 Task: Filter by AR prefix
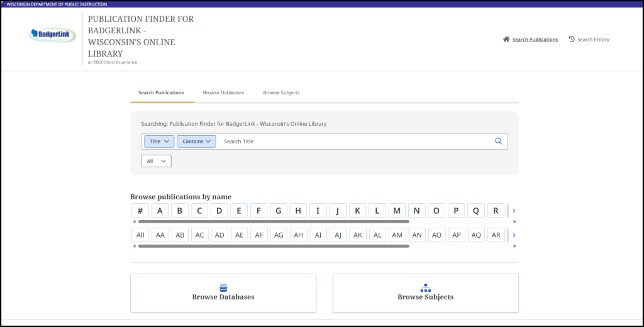(496, 235)
